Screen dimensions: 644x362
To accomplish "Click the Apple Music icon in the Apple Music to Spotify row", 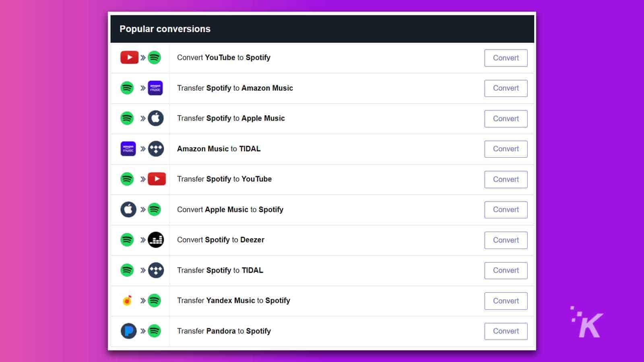I will 127,210.
